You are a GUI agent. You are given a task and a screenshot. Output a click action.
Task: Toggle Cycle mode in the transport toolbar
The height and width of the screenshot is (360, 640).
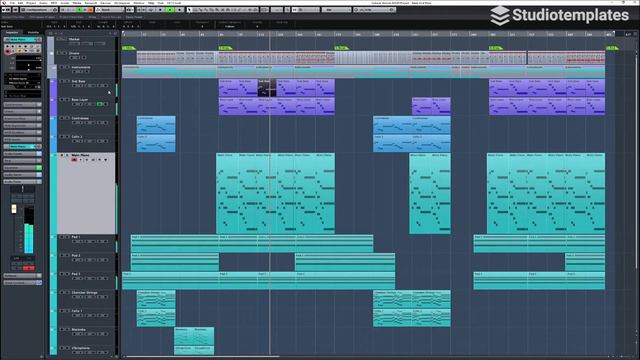coord(151,9)
